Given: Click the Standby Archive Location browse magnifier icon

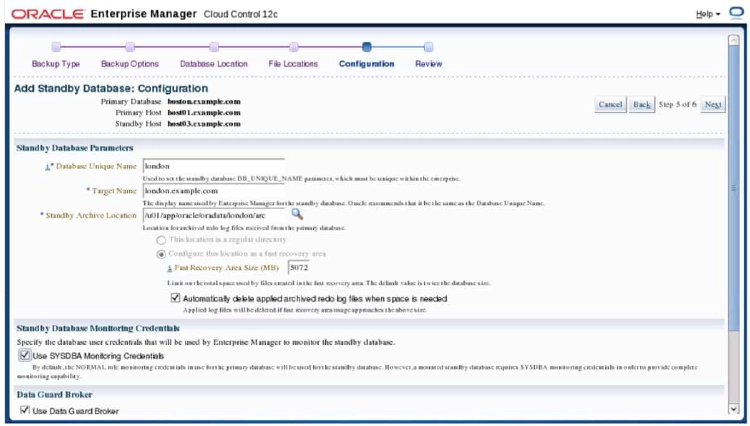Looking at the screenshot, I should tap(297, 214).
